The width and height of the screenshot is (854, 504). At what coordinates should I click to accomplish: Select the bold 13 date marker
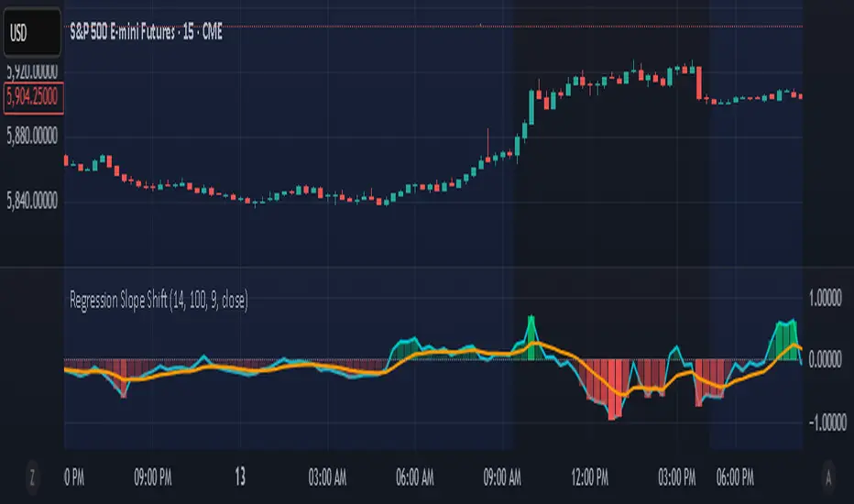[x=240, y=477]
